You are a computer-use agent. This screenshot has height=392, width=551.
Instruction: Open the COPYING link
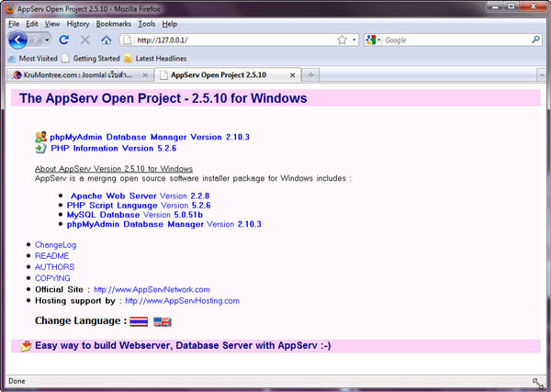click(x=52, y=278)
